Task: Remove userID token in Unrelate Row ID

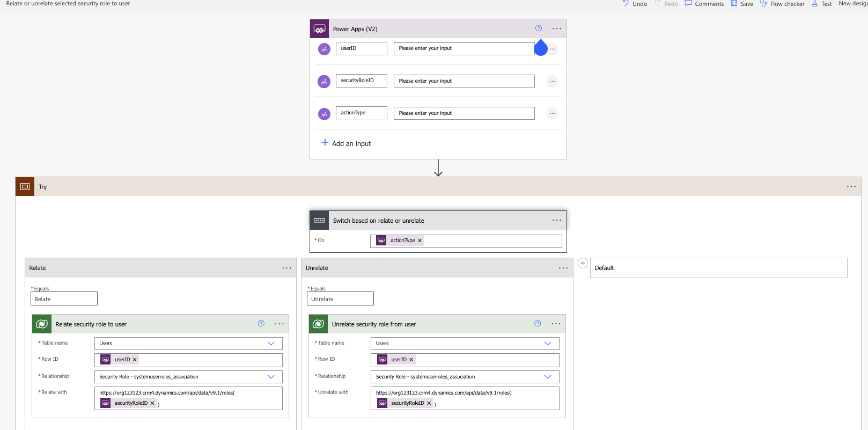Action: click(x=411, y=360)
